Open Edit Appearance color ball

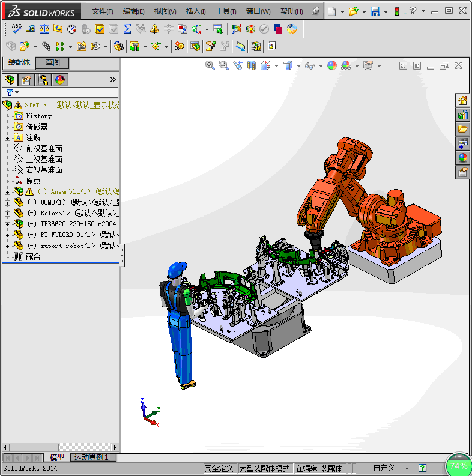click(332, 65)
